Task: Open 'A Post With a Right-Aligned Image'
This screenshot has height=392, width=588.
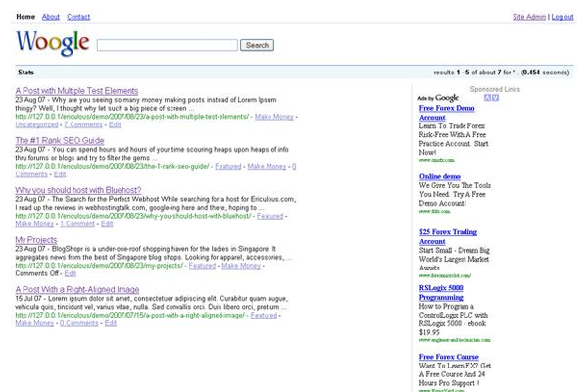Action: [77, 290]
